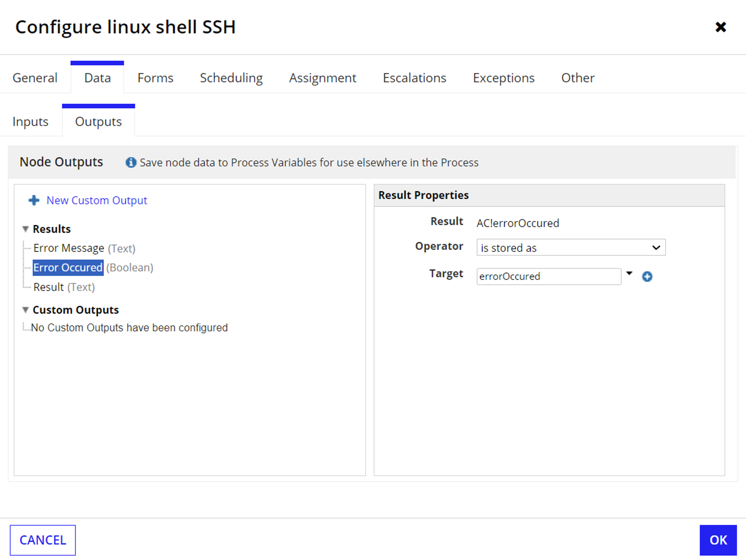Click the AC!errorOccured result value
Image resolution: width=746 pixels, height=560 pixels.
click(x=518, y=223)
